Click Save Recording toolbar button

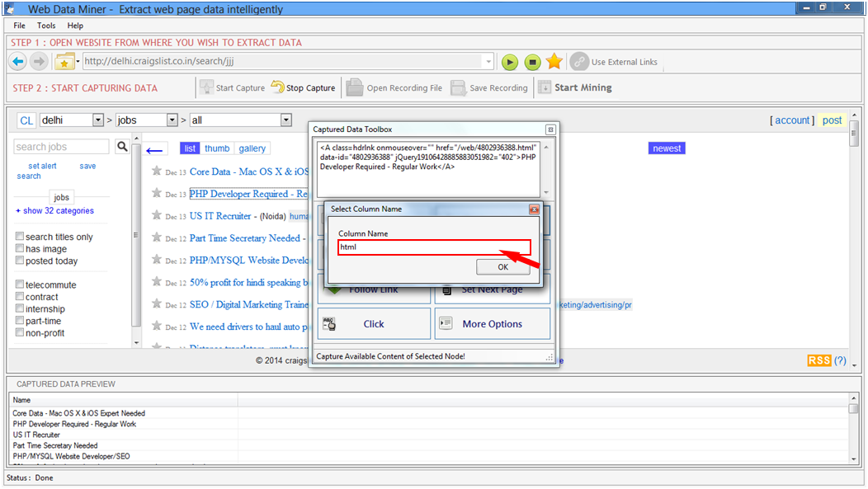[x=489, y=87]
